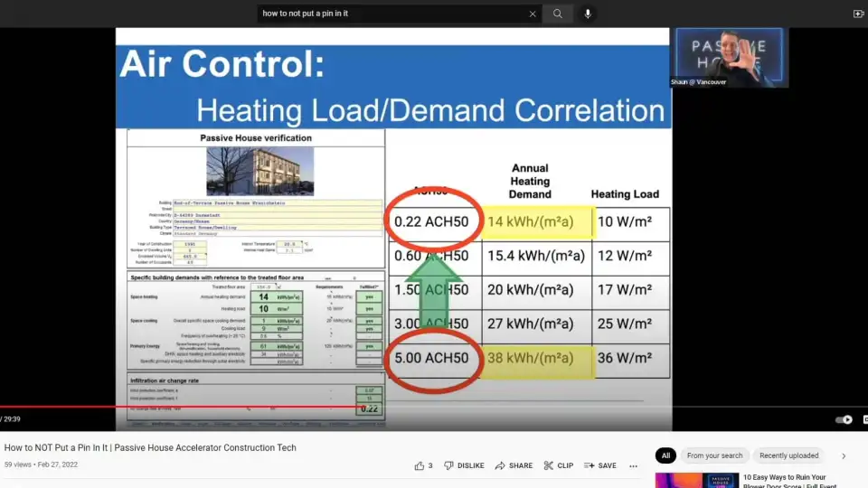
Task: Click the recommended video thumbnail
Action: 694,479
